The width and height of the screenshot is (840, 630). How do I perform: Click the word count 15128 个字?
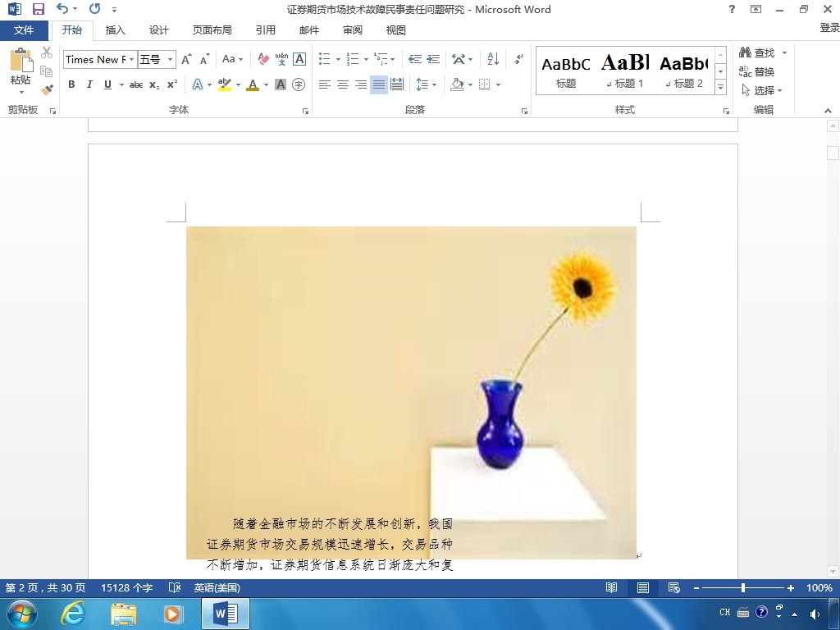pos(127,587)
